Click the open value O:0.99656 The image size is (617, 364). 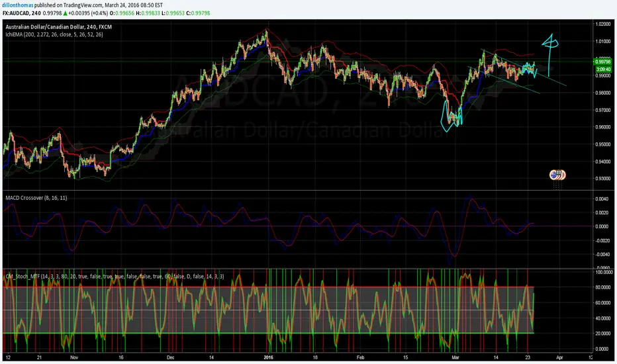point(122,13)
